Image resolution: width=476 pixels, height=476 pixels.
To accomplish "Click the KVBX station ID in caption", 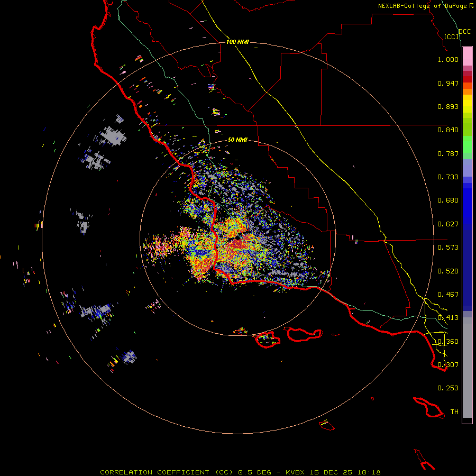I will 296,472.
